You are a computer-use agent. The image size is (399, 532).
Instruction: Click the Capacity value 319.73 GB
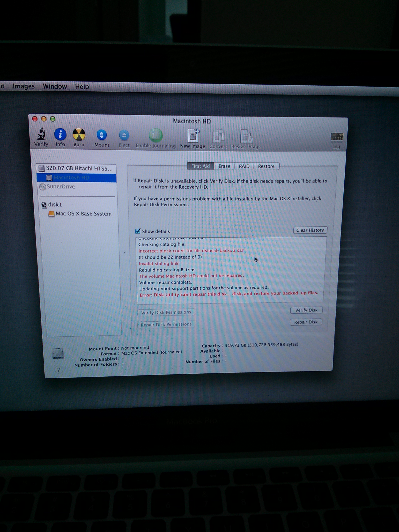coord(261,345)
